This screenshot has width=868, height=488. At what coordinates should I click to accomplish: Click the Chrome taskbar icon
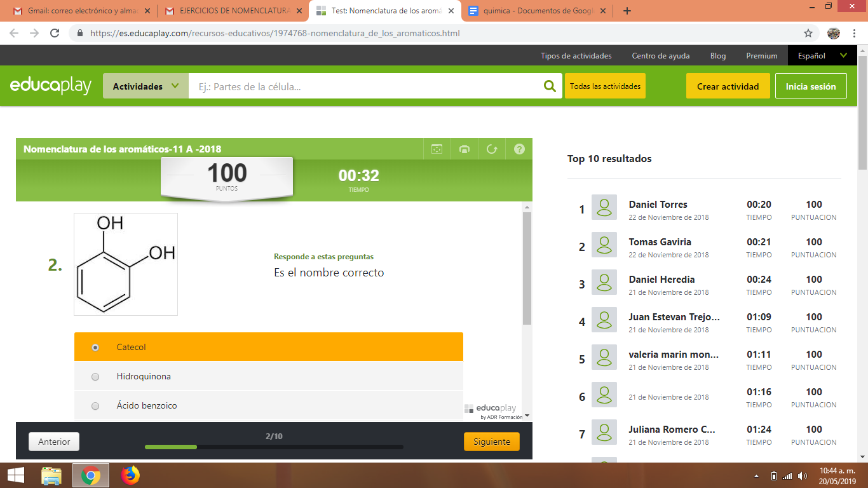91,475
